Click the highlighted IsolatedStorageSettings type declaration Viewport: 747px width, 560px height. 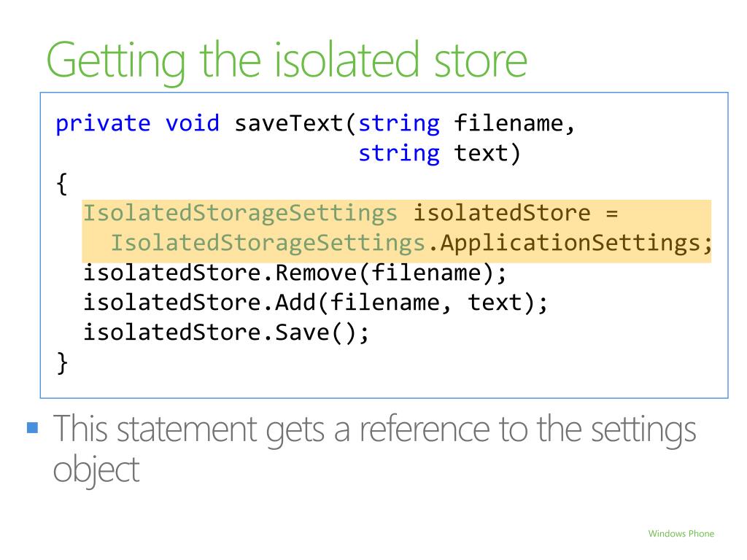click(x=240, y=214)
